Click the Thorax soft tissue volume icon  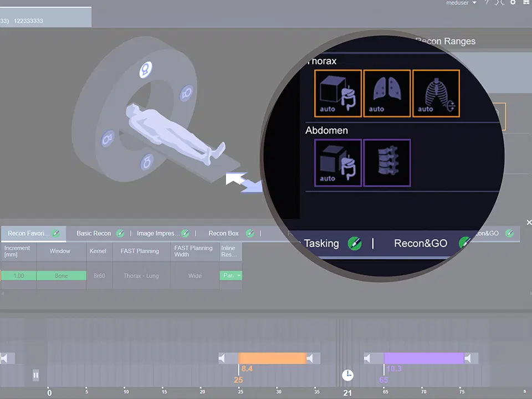338,93
